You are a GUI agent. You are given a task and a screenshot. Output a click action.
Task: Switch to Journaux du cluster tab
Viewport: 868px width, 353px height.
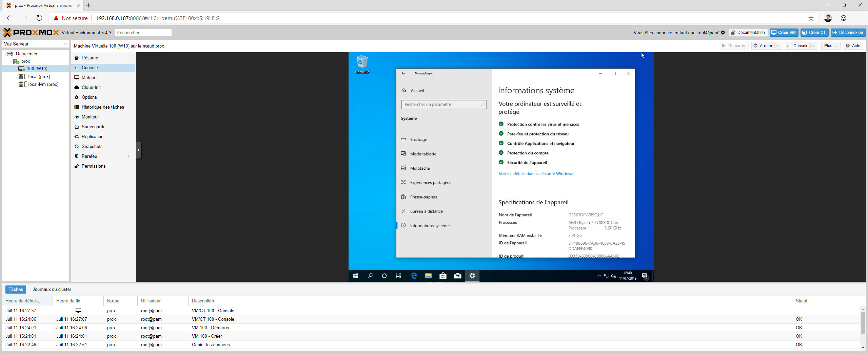(x=52, y=289)
